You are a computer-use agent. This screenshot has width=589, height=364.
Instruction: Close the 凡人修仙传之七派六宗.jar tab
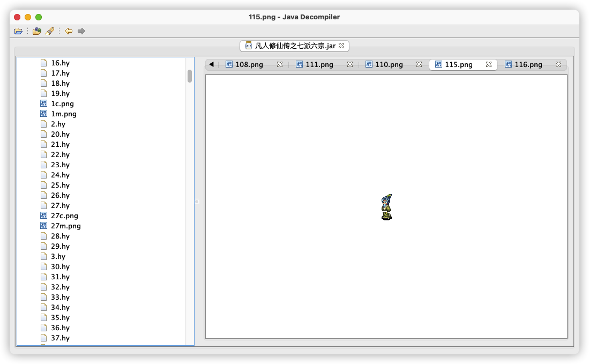coord(341,46)
